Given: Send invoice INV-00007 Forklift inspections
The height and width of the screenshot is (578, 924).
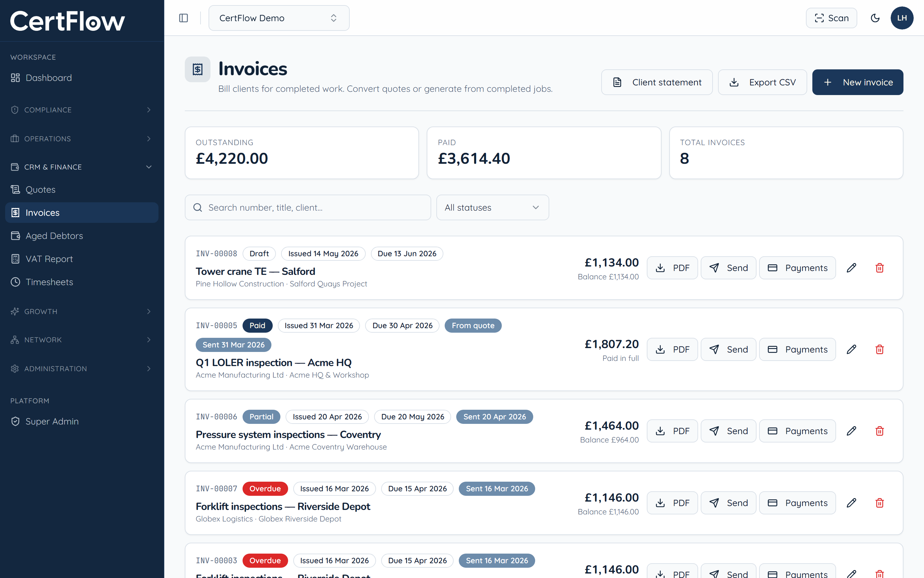Looking at the screenshot, I should [728, 503].
